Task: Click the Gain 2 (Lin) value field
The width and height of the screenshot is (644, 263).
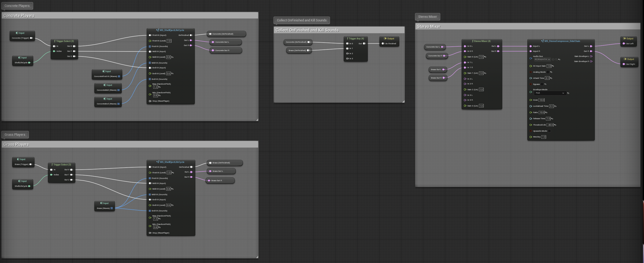Action: [x=481, y=90]
